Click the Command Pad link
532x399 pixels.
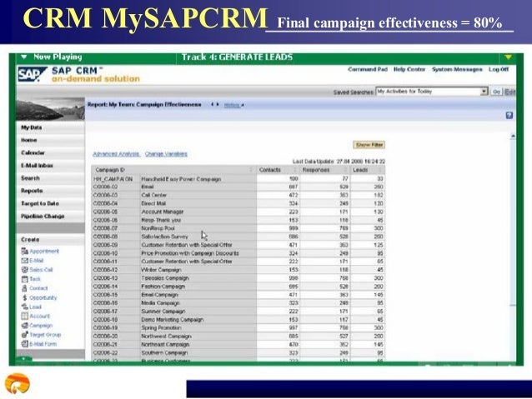(x=368, y=69)
